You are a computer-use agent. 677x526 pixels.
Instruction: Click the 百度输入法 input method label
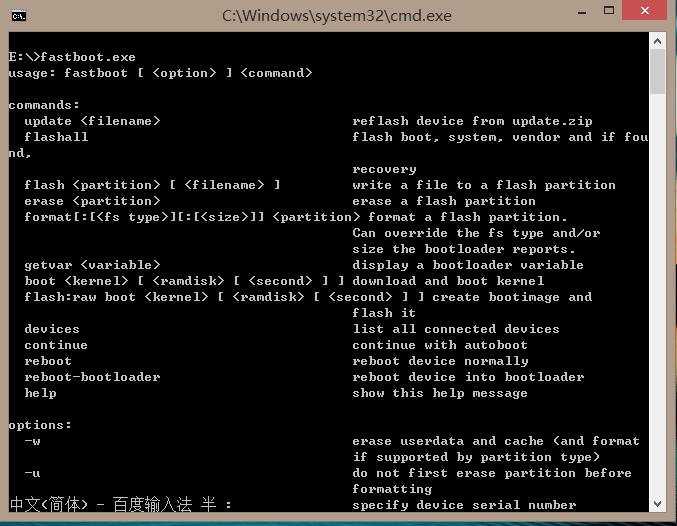[156, 505]
